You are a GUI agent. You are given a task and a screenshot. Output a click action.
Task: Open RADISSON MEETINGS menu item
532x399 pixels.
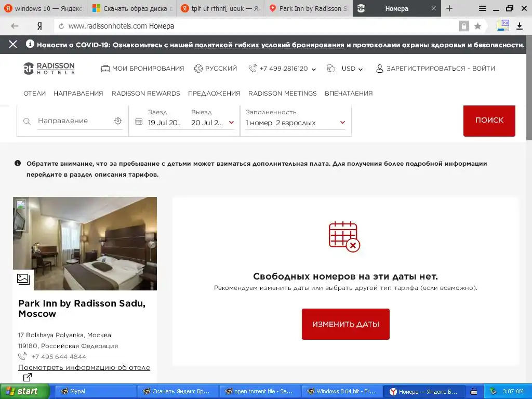tap(282, 94)
